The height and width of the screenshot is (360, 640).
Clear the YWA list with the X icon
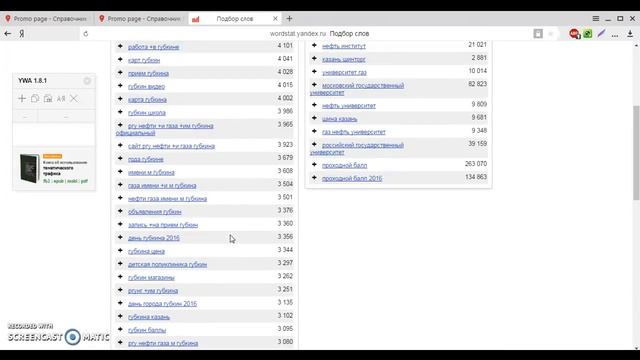tap(73, 98)
